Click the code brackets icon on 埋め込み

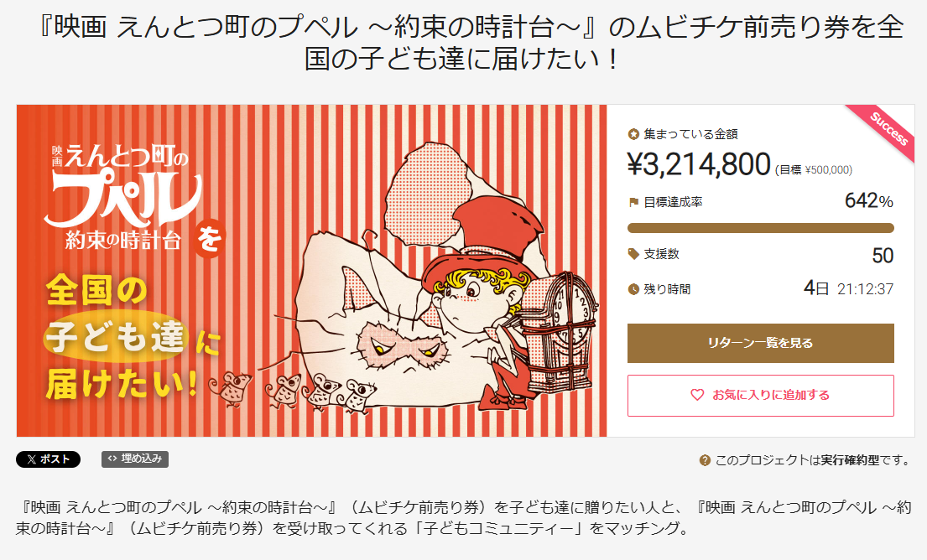point(112,459)
